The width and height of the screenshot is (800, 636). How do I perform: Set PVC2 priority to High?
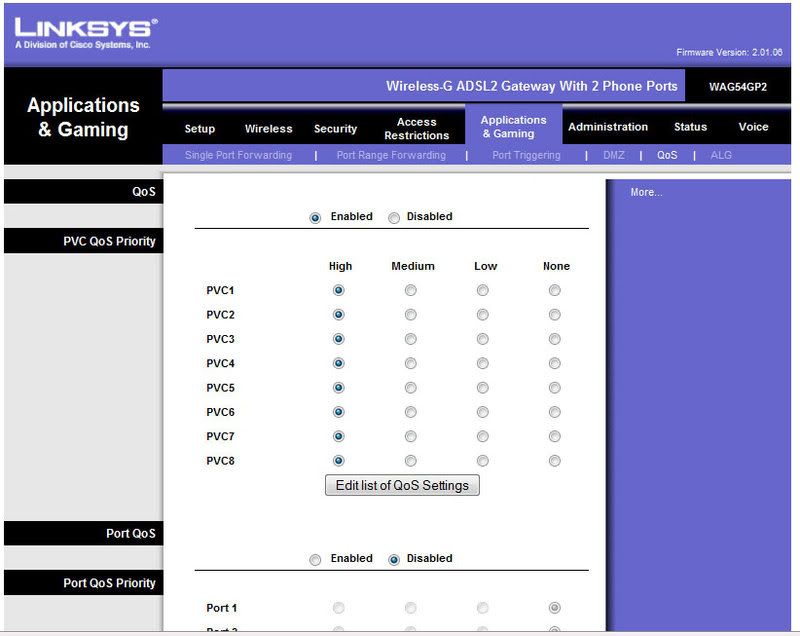point(338,315)
